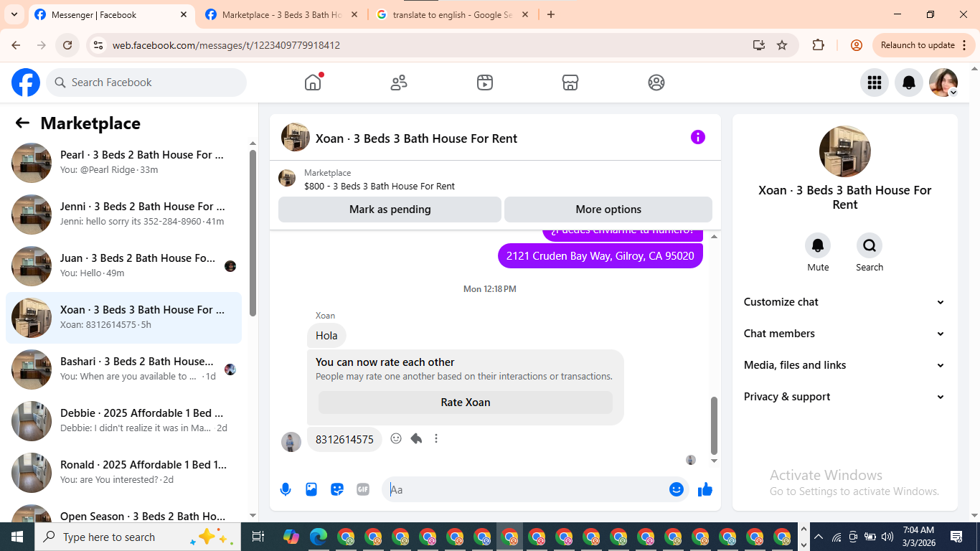Click the More options button

608,209
